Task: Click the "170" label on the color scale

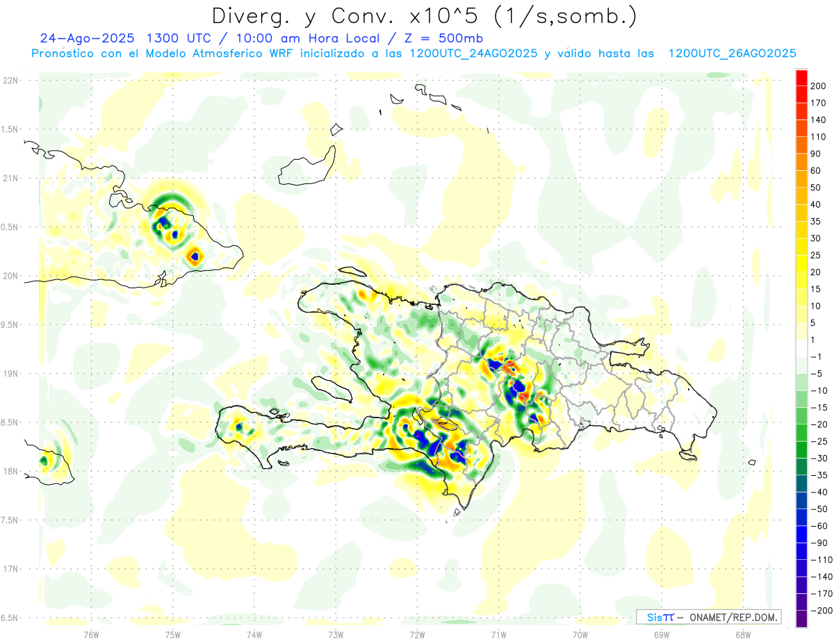Action: [817, 103]
